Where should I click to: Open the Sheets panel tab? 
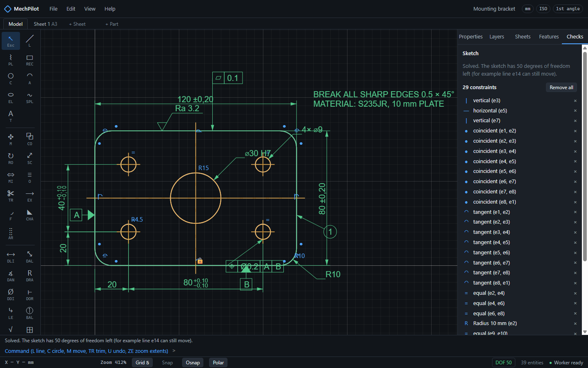coord(523,37)
